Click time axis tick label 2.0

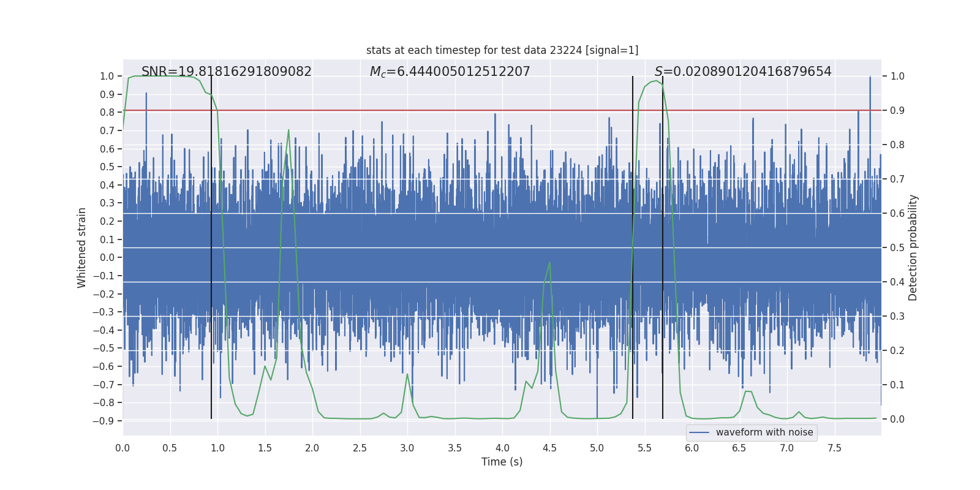[x=312, y=448]
